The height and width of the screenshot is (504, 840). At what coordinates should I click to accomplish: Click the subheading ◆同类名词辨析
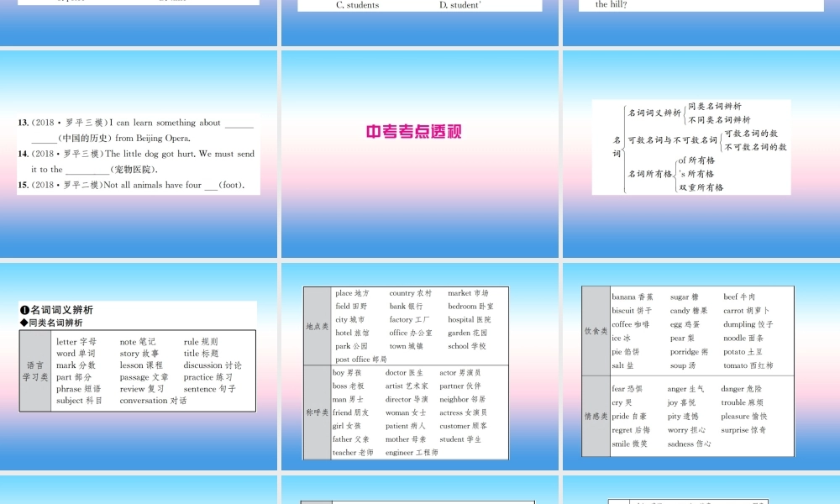(51, 323)
